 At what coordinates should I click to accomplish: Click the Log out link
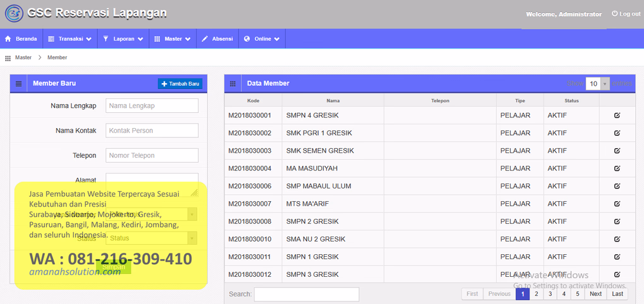[x=626, y=13]
